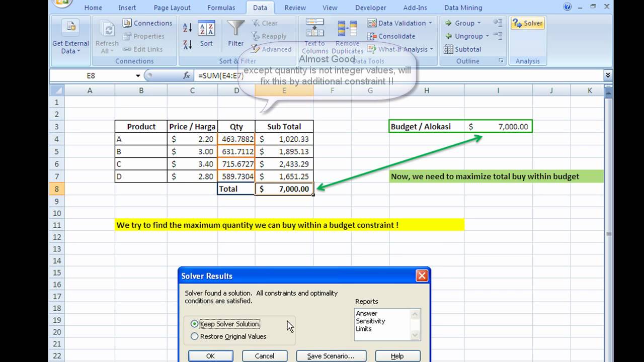
Task: Click the vertical scrollbar thumb
Action: point(608,234)
